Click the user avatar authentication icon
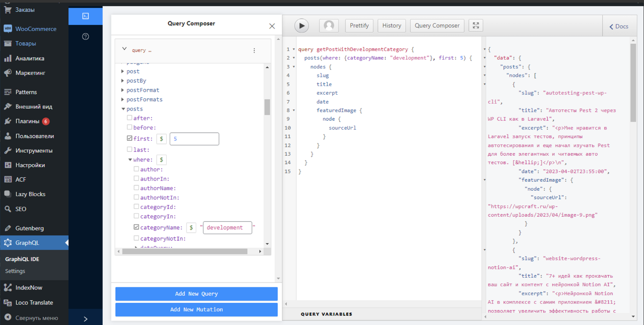 tap(329, 26)
